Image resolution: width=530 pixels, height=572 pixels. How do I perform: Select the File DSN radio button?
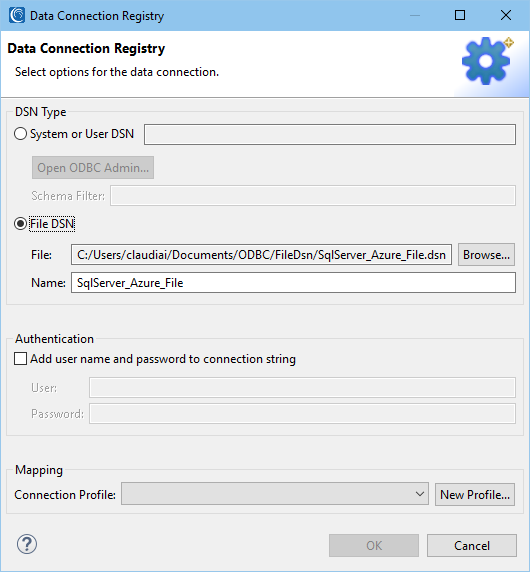click(20, 224)
